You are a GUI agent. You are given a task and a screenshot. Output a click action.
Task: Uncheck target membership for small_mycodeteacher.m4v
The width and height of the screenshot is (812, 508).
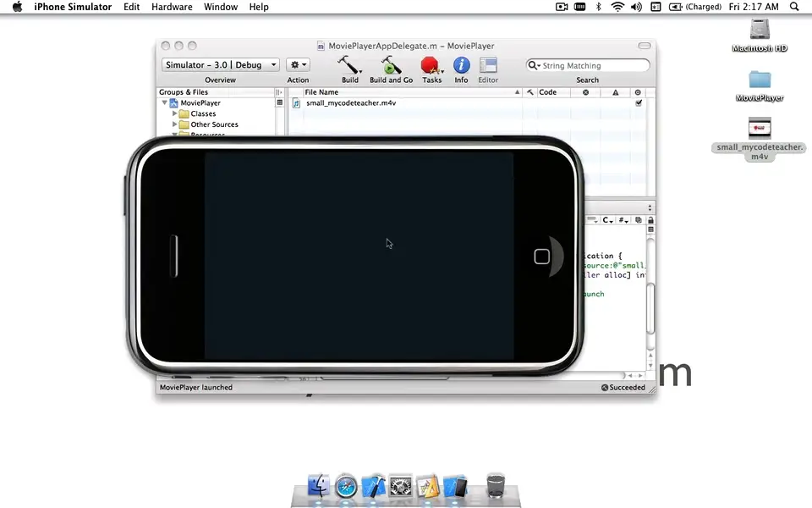click(x=639, y=102)
